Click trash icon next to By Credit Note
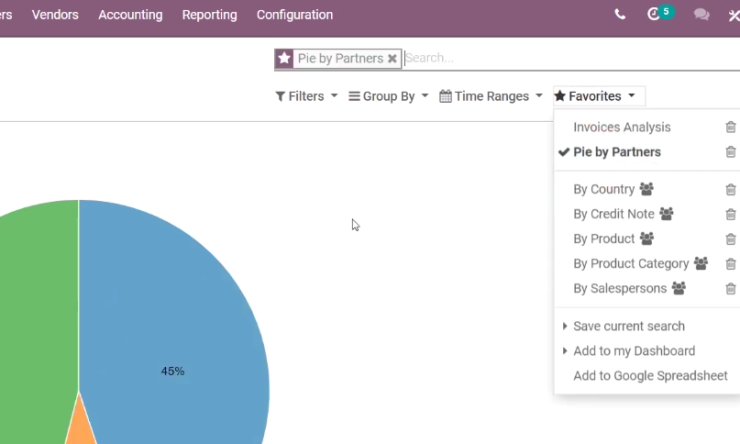740x444 pixels. (x=731, y=214)
